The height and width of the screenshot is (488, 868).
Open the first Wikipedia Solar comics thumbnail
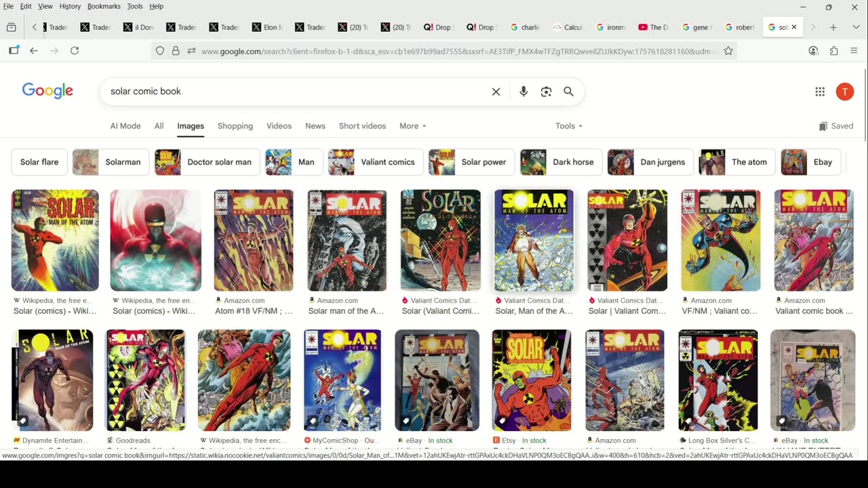coord(55,241)
